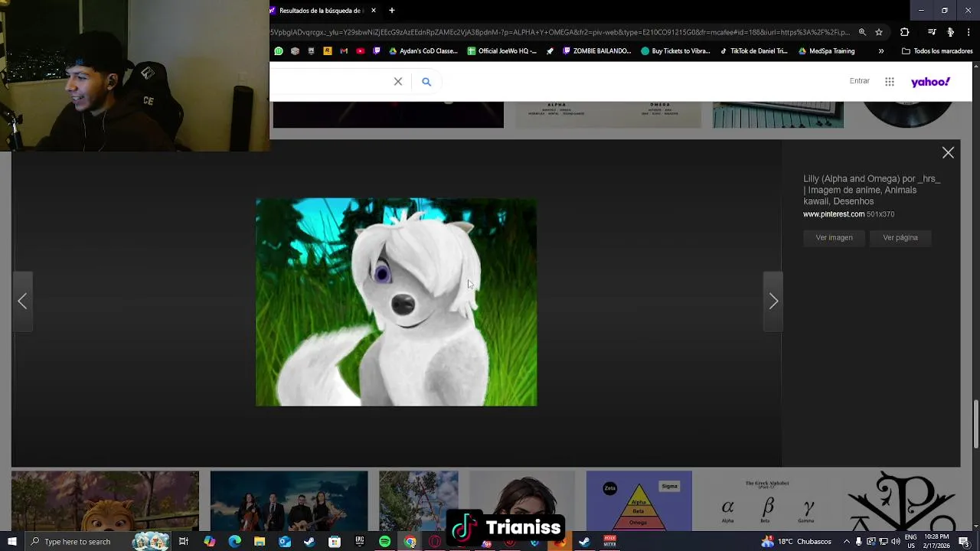Open TikTok de Daniel Tri... bookmark

pyautogui.click(x=754, y=51)
